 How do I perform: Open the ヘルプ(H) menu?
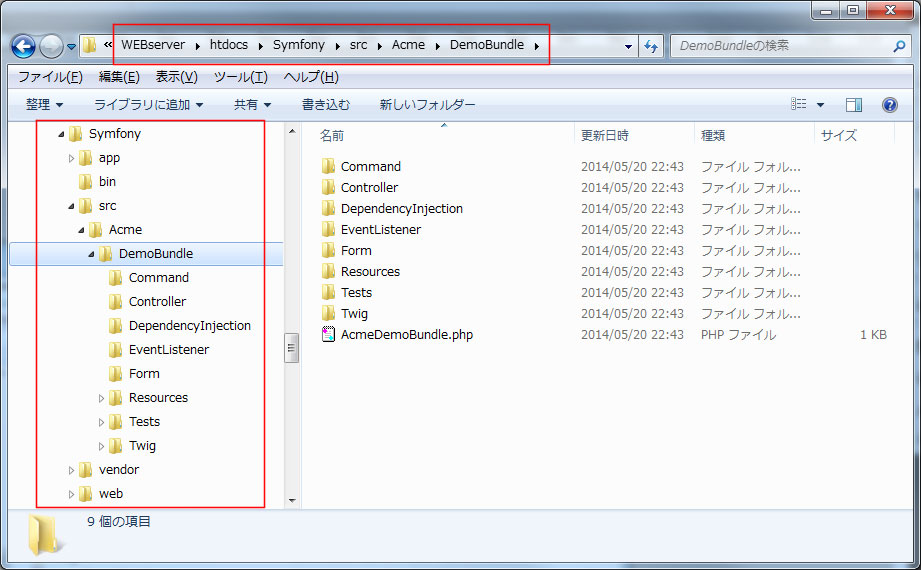(x=311, y=77)
